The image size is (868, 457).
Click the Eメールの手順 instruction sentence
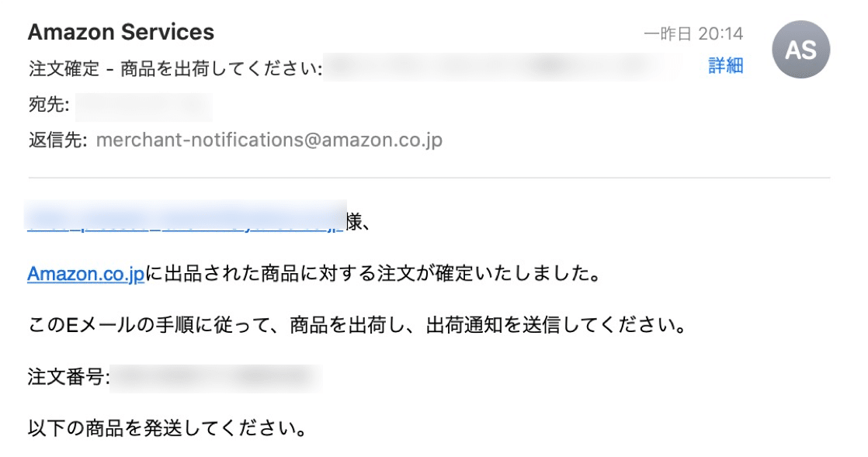click(357, 325)
